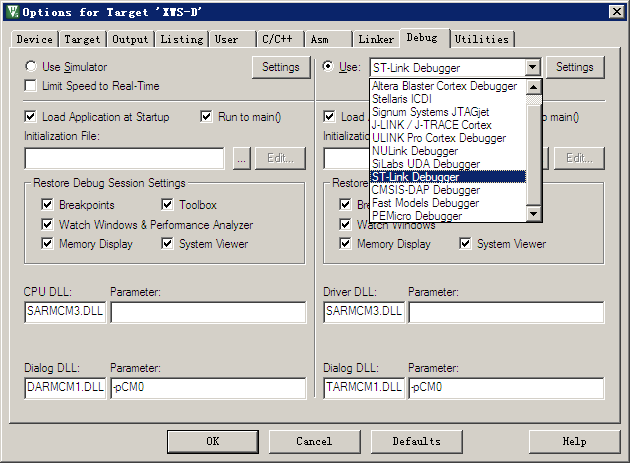Screen dimensions: 630x463
Task: Click simulator Initialization File input field
Action: (x=125, y=158)
